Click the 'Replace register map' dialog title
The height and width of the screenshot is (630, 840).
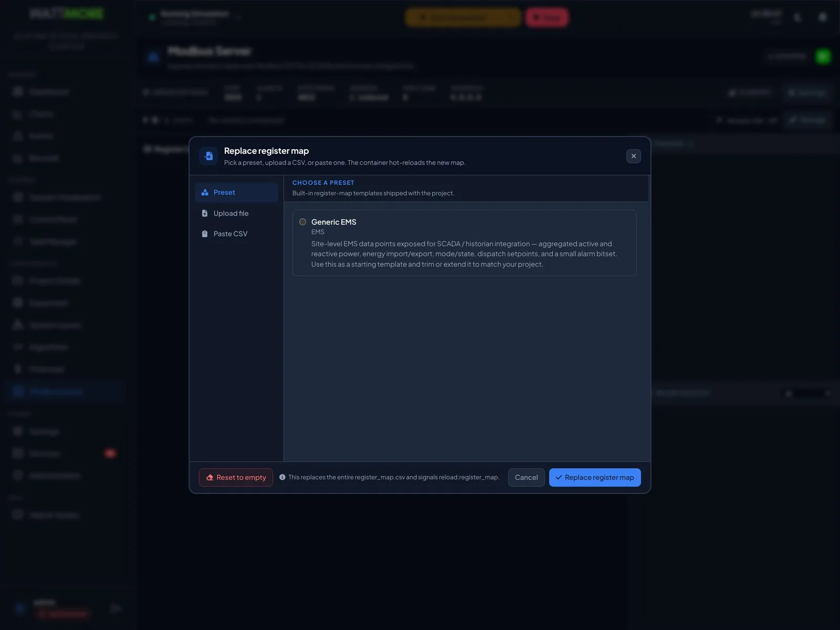tap(266, 151)
